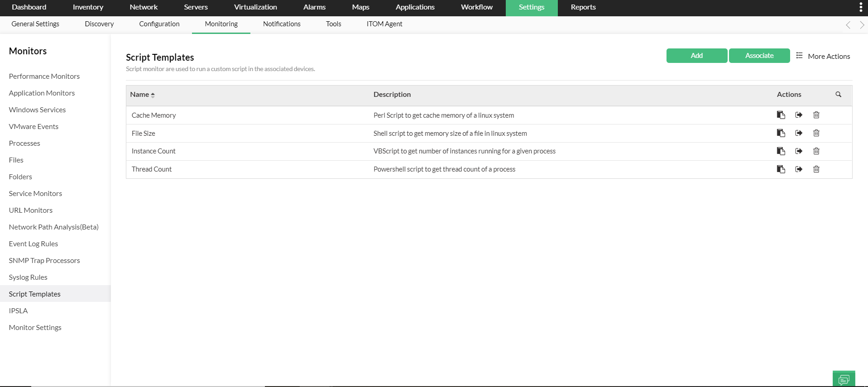Delete the Instance Count script template

[816, 151]
